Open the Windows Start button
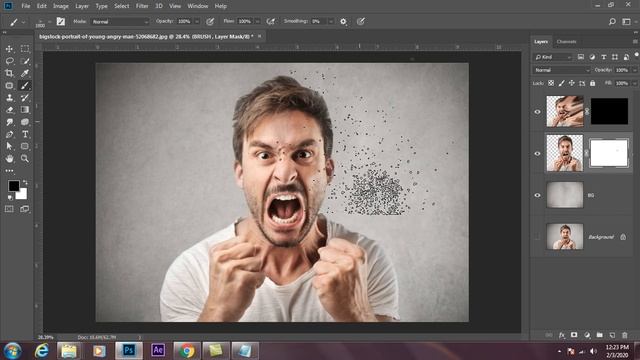The height and width of the screenshot is (360, 640). [x=13, y=351]
